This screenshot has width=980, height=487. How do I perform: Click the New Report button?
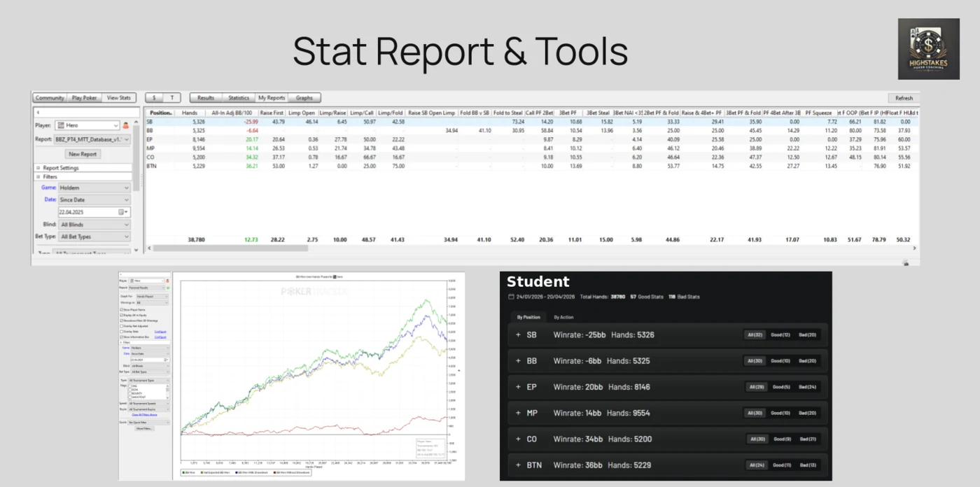[83, 153]
